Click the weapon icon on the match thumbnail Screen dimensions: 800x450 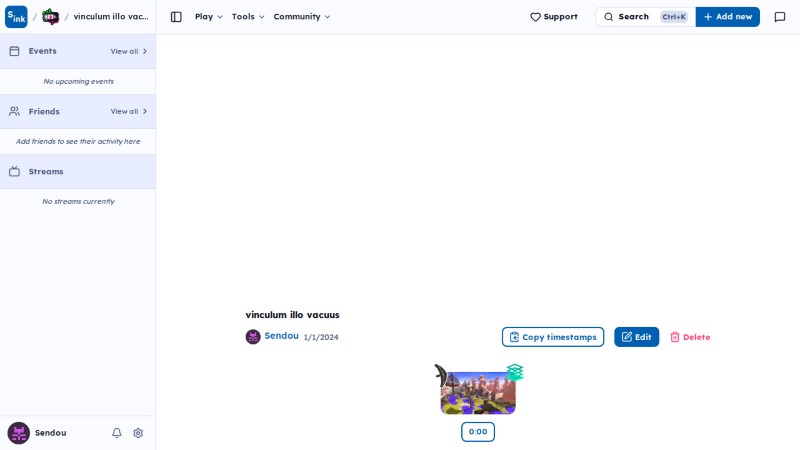coord(441,375)
